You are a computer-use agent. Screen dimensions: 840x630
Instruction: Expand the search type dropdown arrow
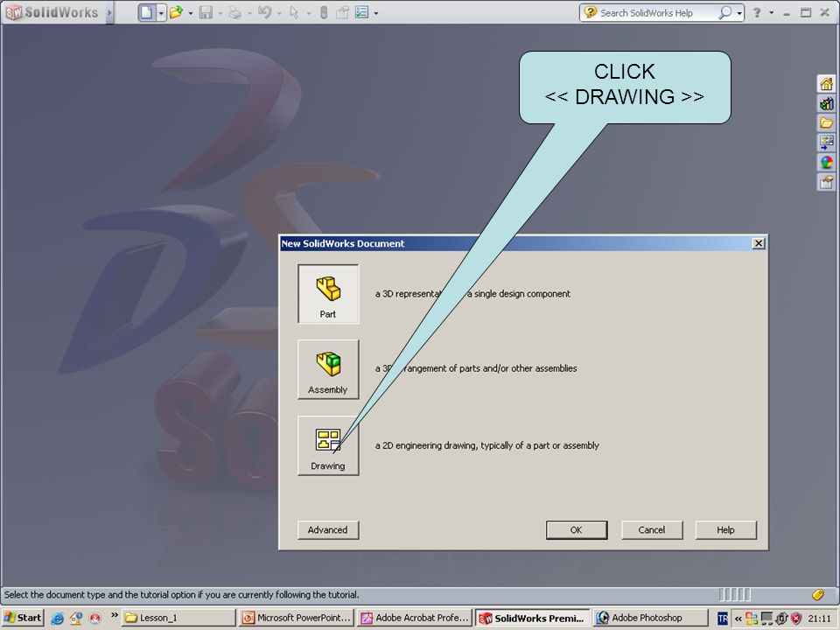pyautogui.click(x=739, y=13)
